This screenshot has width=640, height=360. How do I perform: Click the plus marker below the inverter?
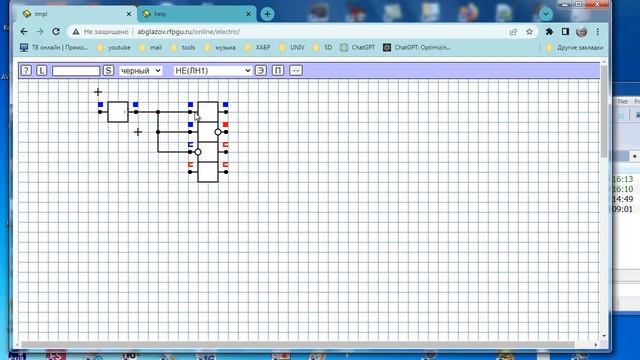[x=138, y=132]
